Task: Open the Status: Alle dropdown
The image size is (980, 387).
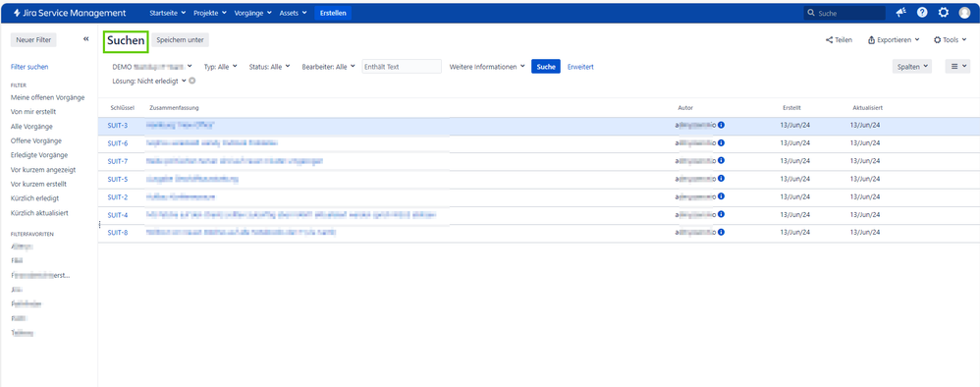Action: coord(269,66)
